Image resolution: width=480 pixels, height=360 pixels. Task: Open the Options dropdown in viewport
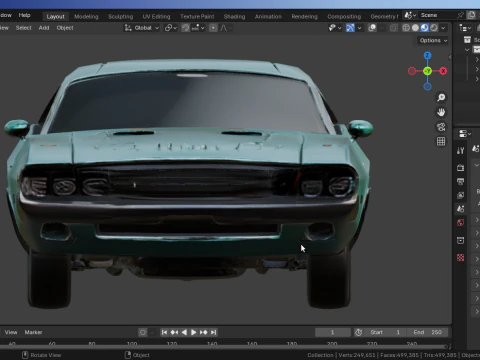click(x=433, y=40)
